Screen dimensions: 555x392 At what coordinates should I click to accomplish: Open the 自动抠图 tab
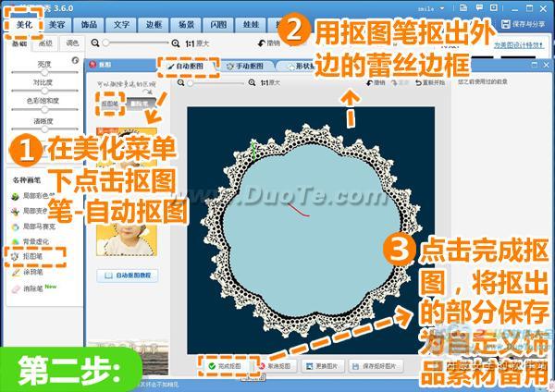point(188,67)
